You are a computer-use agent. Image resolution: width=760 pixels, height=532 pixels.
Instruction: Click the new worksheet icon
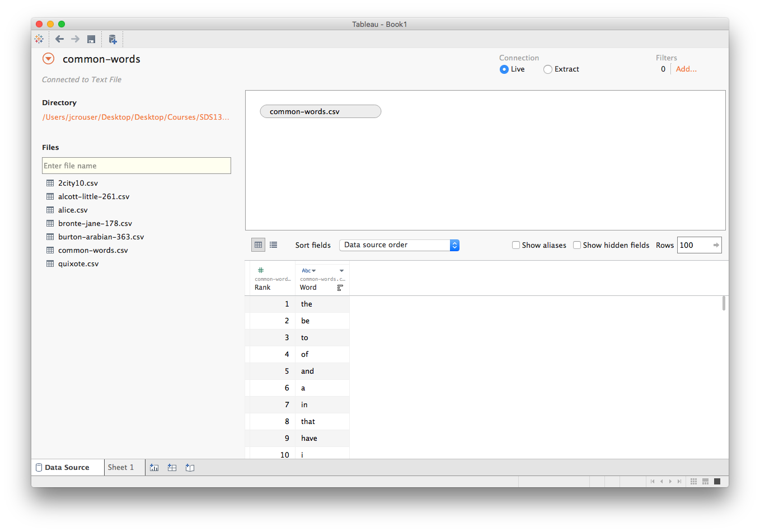pos(154,468)
